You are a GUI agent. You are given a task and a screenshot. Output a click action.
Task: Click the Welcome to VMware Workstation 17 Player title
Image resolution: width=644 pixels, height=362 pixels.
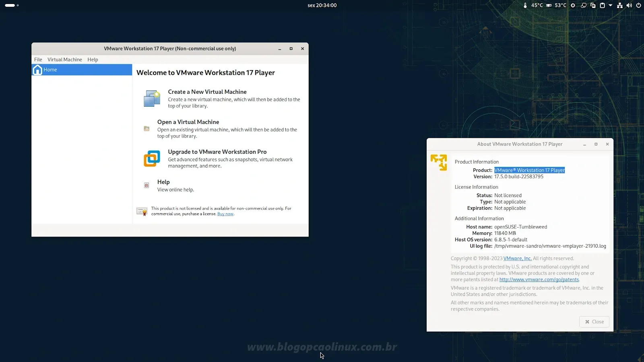tap(206, 73)
